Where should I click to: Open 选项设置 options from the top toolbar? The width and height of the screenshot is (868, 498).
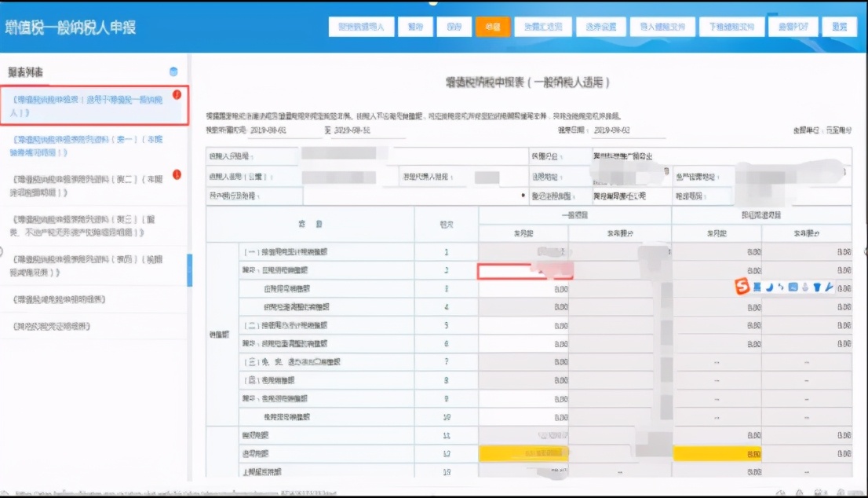pos(602,26)
